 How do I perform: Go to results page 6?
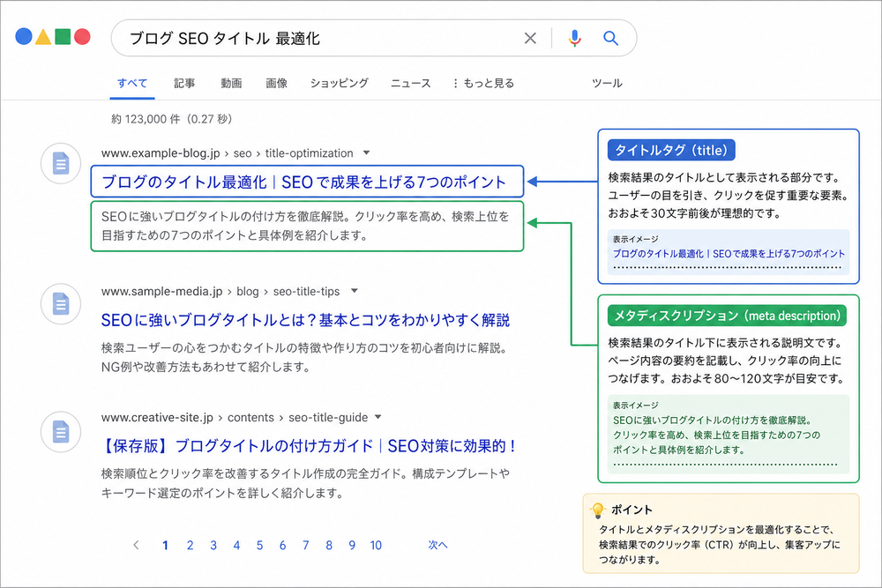(x=282, y=545)
